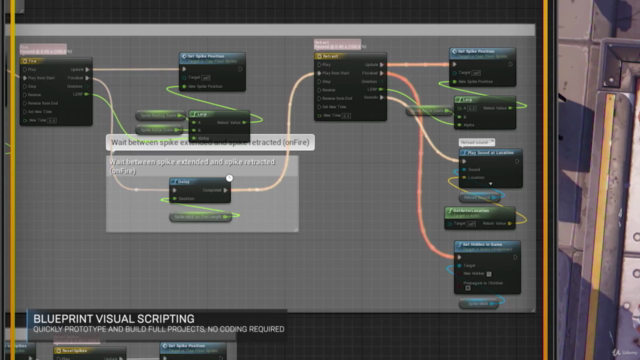Viewport: 640px width, 360px height.
Task: Click the comment box title Wait between spike extended
Action: tap(192, 167)
